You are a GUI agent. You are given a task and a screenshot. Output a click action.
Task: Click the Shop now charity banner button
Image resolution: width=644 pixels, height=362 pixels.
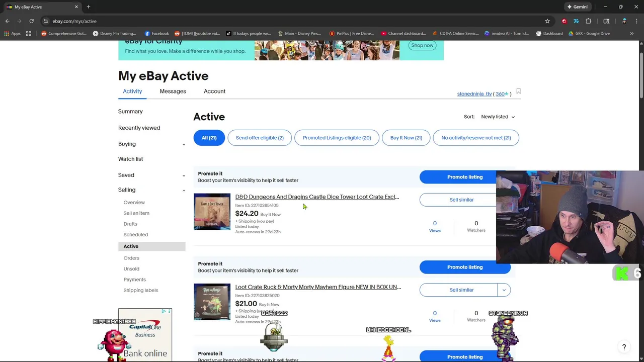tap(422, 45)
